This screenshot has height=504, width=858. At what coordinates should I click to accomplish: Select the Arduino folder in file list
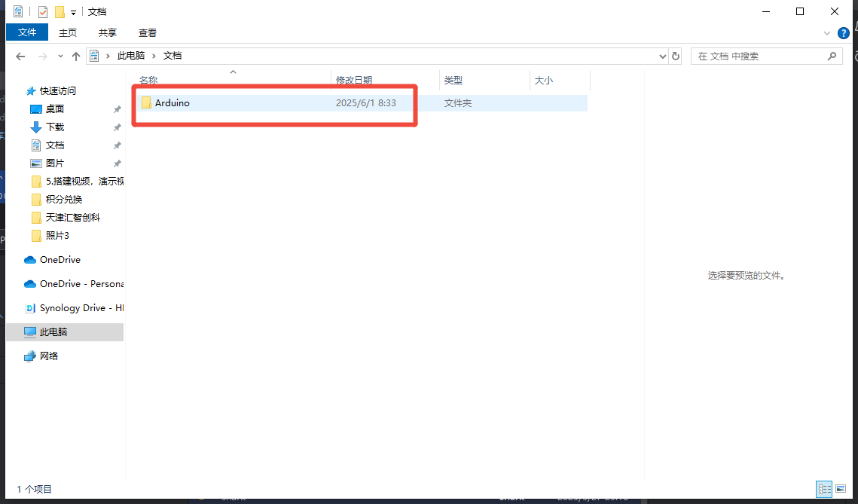pyautogui.click(x=172, y=103)
